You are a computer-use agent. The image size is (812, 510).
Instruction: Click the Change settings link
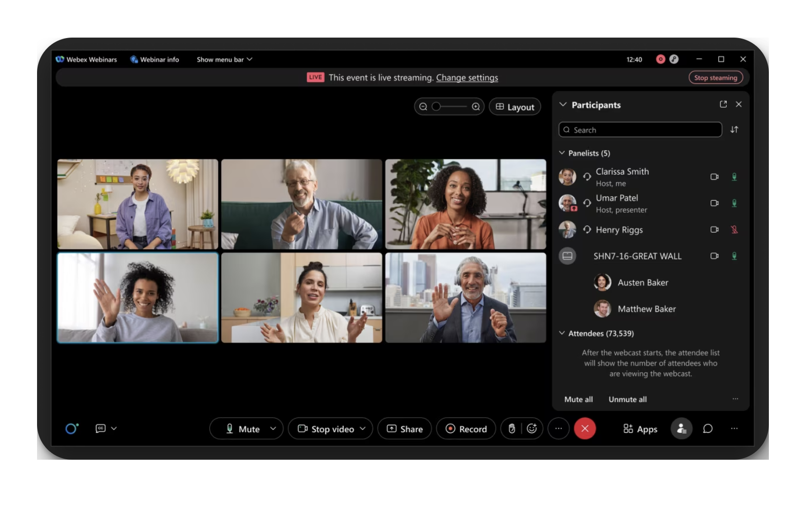[x=467, y=77]
